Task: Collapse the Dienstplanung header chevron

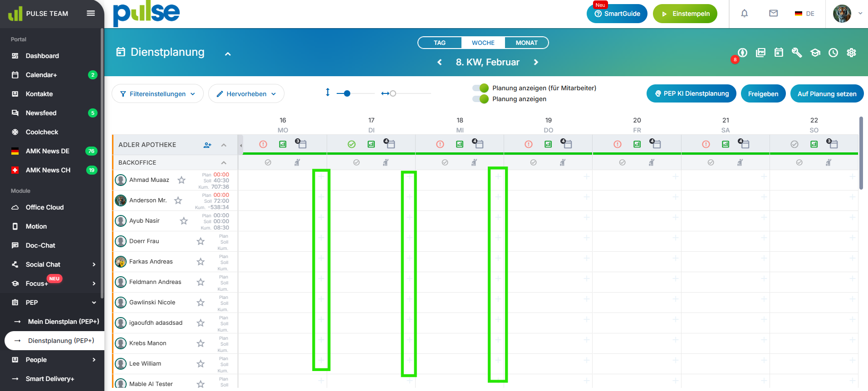Action: pos(228,54)
